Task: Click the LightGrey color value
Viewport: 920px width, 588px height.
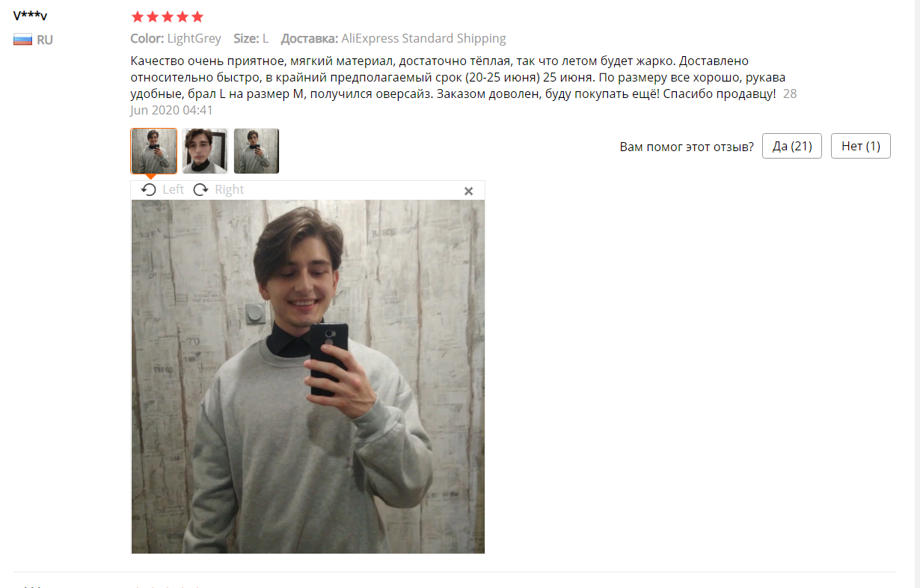Action: coord(194,38)
